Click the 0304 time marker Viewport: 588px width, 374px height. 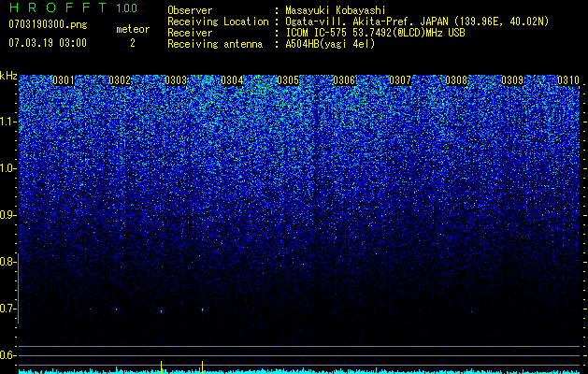click(232, 80)
